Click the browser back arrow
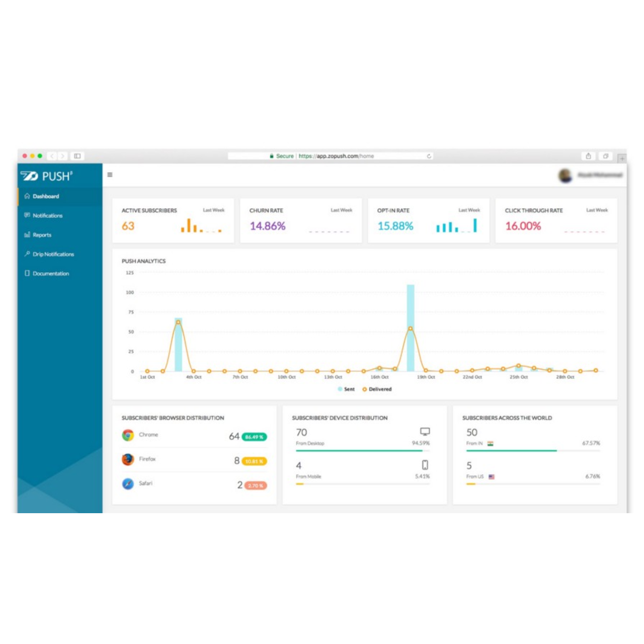 52,156
